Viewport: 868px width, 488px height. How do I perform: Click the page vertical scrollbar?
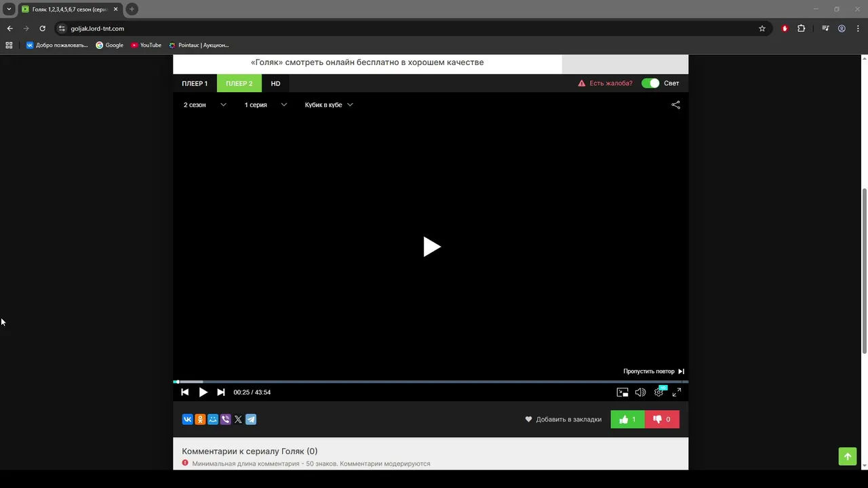click(864, 271)
